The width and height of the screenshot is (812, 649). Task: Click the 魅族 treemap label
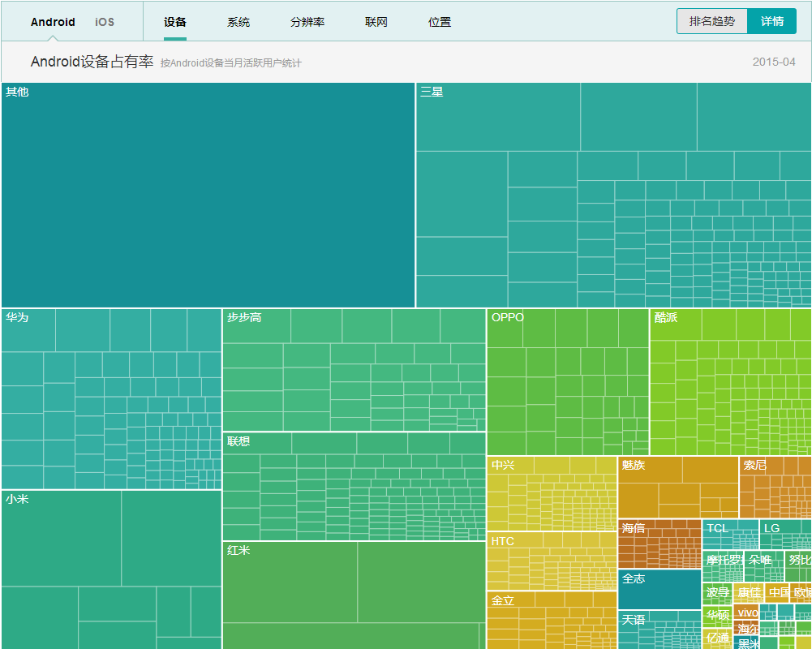634,465
